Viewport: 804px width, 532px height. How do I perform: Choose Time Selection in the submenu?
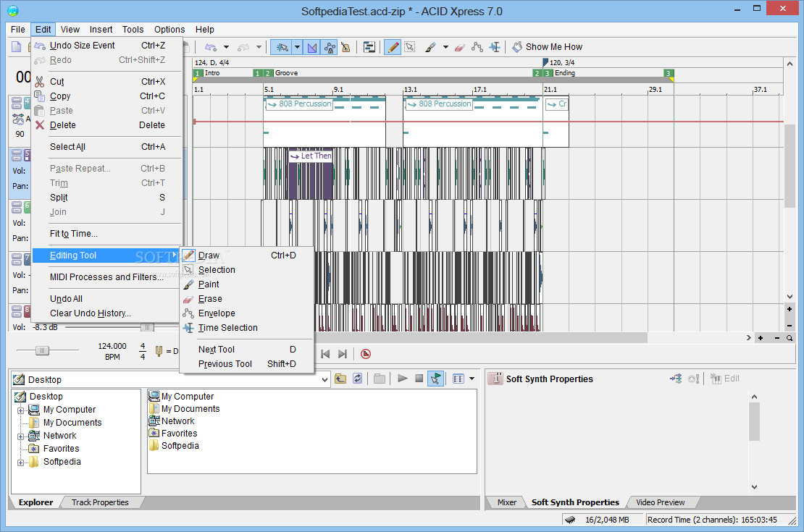tap(247, 327)
